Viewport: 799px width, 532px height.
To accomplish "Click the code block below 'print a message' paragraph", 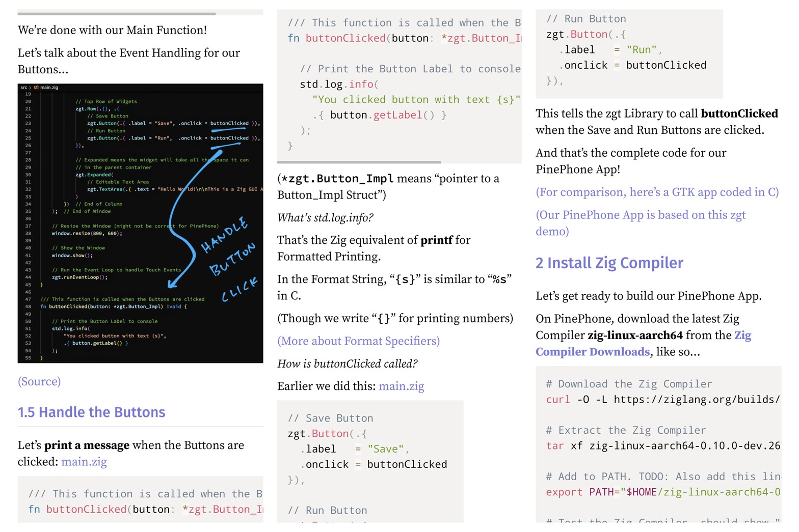I will point(140,501).
